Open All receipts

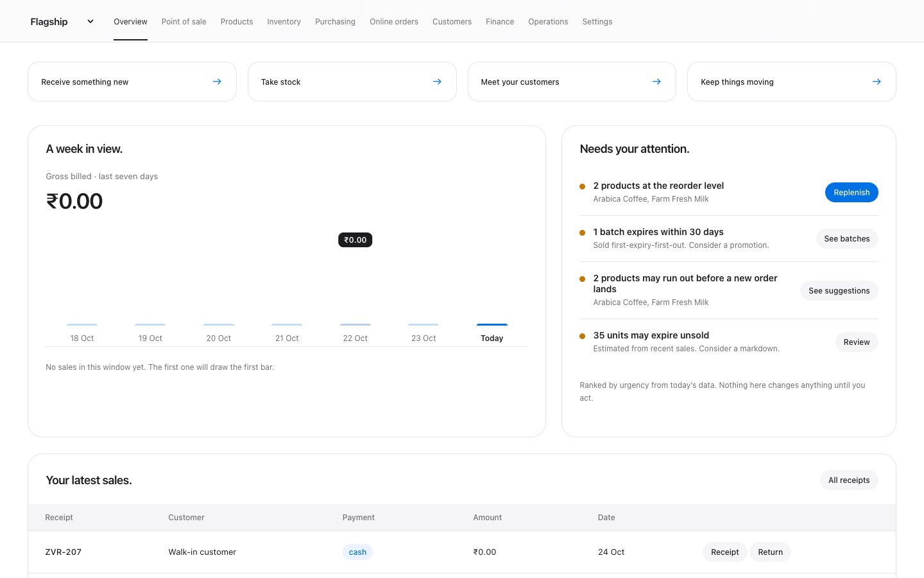pos(849,480)
